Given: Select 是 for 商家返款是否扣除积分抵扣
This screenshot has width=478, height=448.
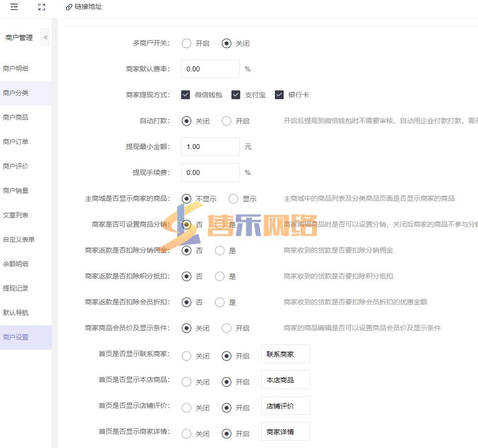Looking at the screenshot, I should click(x=220, y=277).
